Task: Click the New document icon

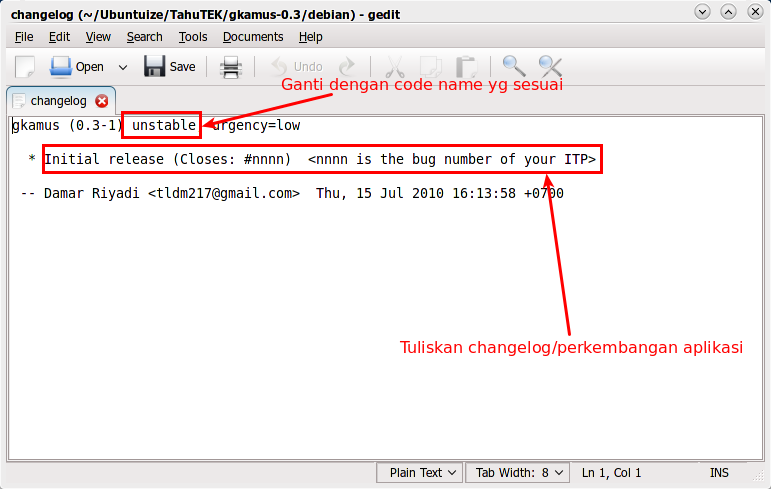Action: click(x=24, y=67)
